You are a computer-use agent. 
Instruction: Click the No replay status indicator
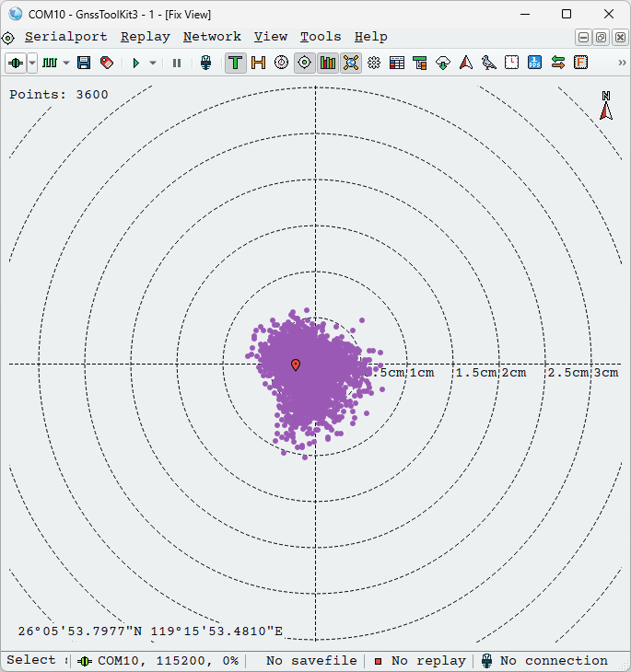pyautogui.click(x=420, y=660)
